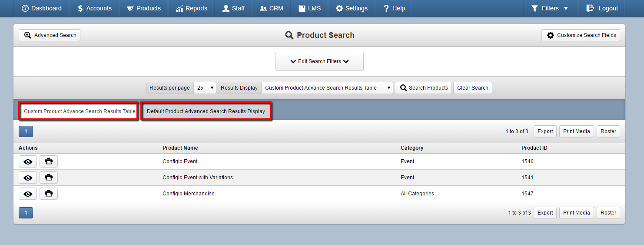Select Custom Product Advance Search Results Table tab
The width and height of the screenshot is (644, 245).
[x=79, y=111]
